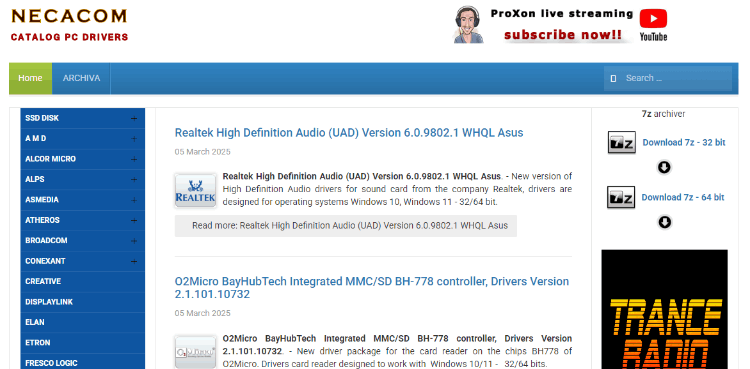Open the ALCOR MICRO category link
Screen dimensions: 750x369
pyautogui.click(x=50, y=159)
